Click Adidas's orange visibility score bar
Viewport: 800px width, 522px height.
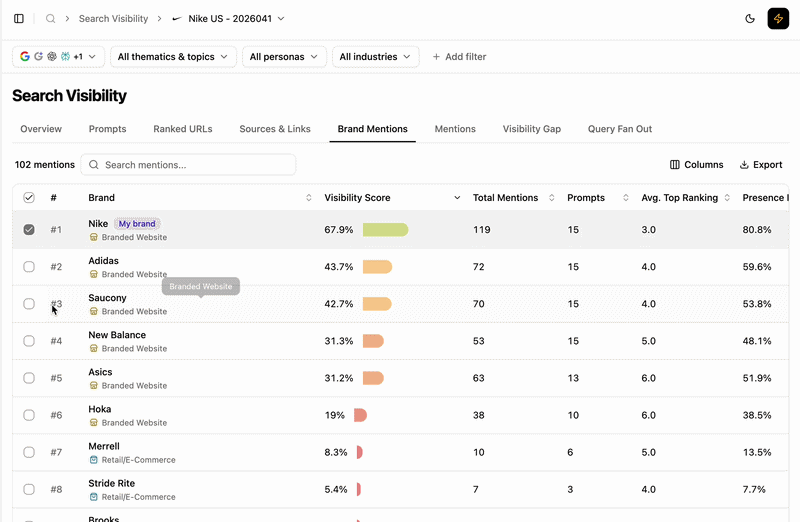[377, 266]
